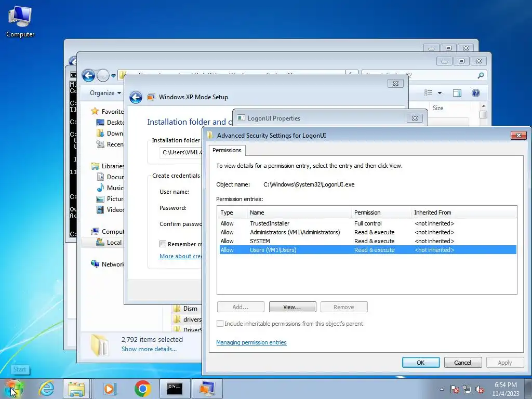Click Inherited From column header
532x399 pixels.
point(463,212)
